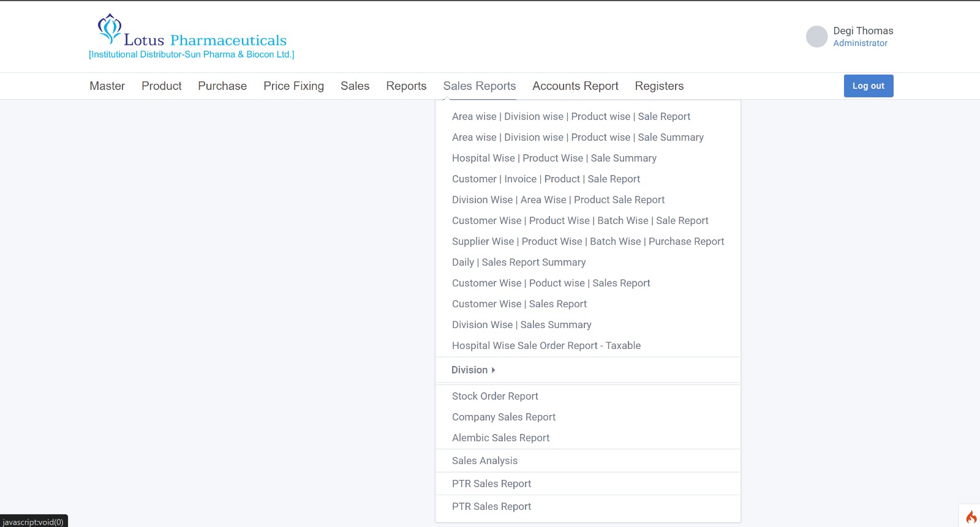The image size is (980, 527).
Task: Open the Administrator profile link
Action: click(860, 43)
